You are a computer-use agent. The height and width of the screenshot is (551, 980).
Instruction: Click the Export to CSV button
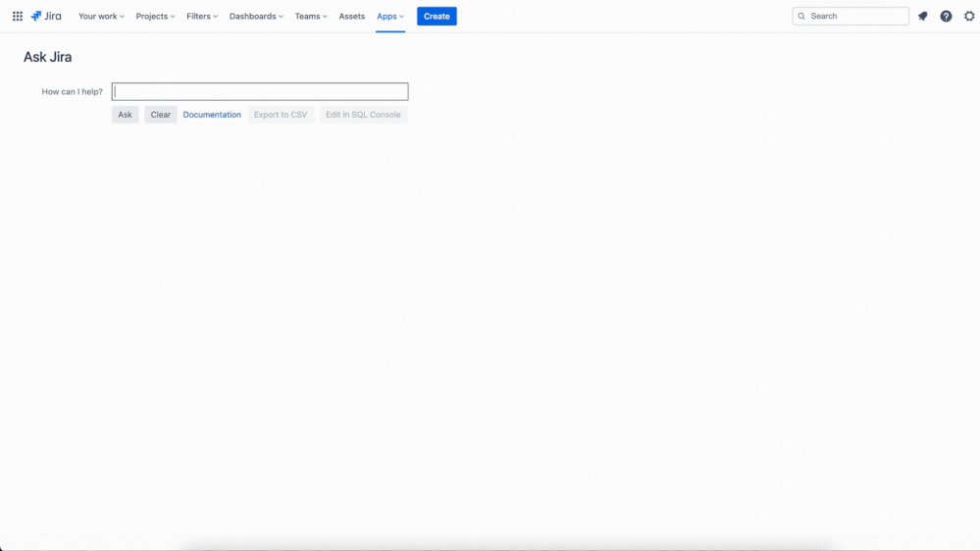281,115
